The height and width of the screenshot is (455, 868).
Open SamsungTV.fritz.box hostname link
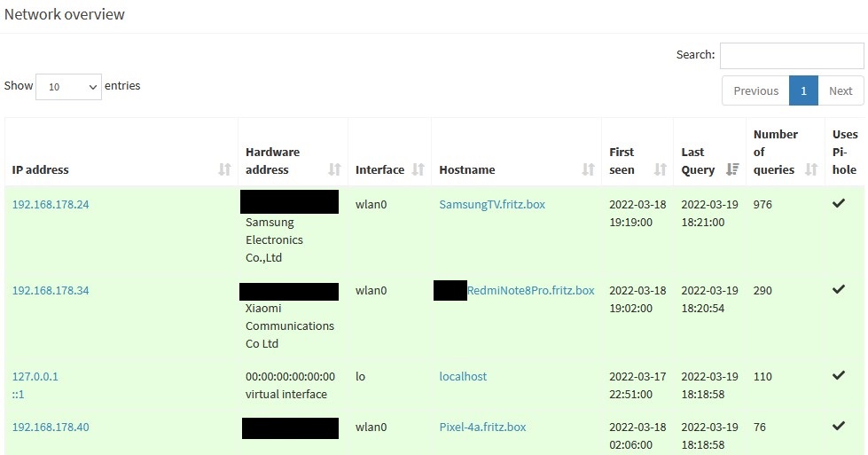(x=492, y=204)
